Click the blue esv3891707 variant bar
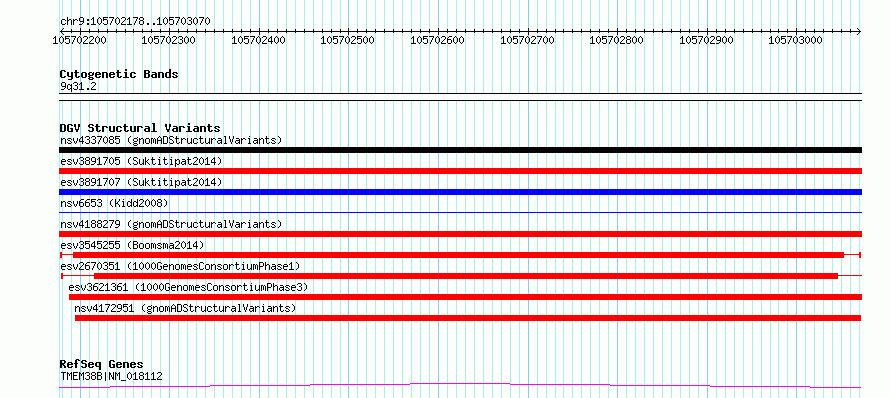 tap(460, 192)
